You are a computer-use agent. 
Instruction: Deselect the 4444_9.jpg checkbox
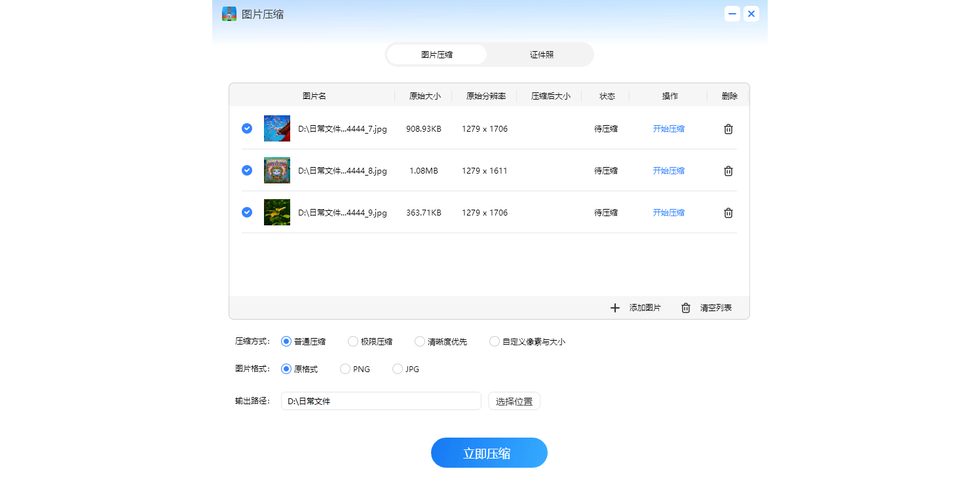[247, 212]
